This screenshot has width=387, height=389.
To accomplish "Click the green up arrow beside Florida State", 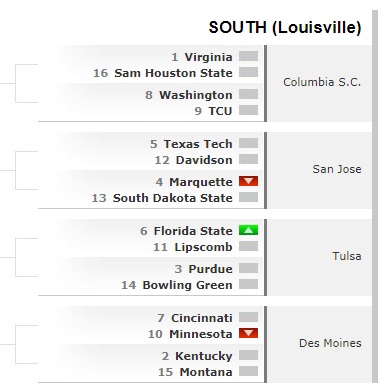I will (x=248, y=230).
